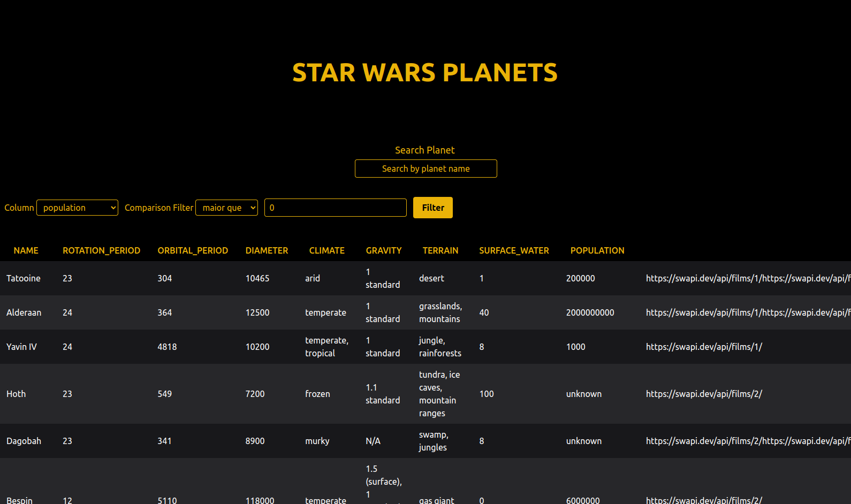
Task: Click Alderaan's terrain grasslands, mountains
Action: tap(440, 312)
